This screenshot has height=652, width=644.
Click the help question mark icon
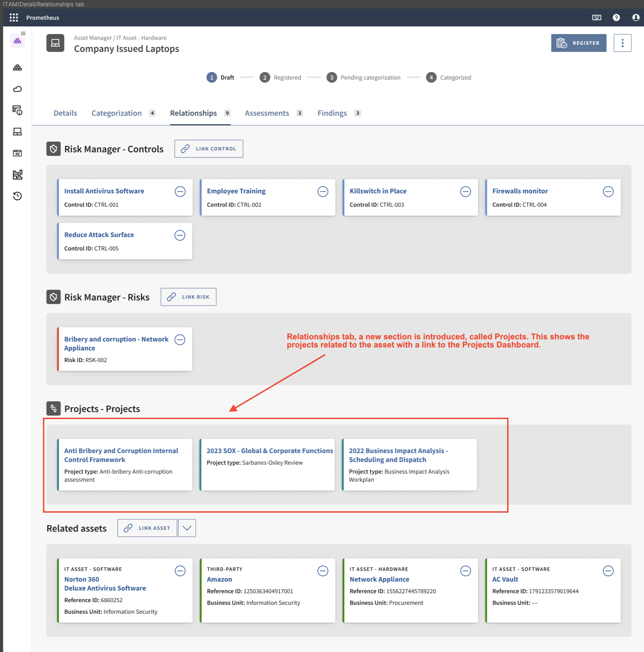point(616,18)
